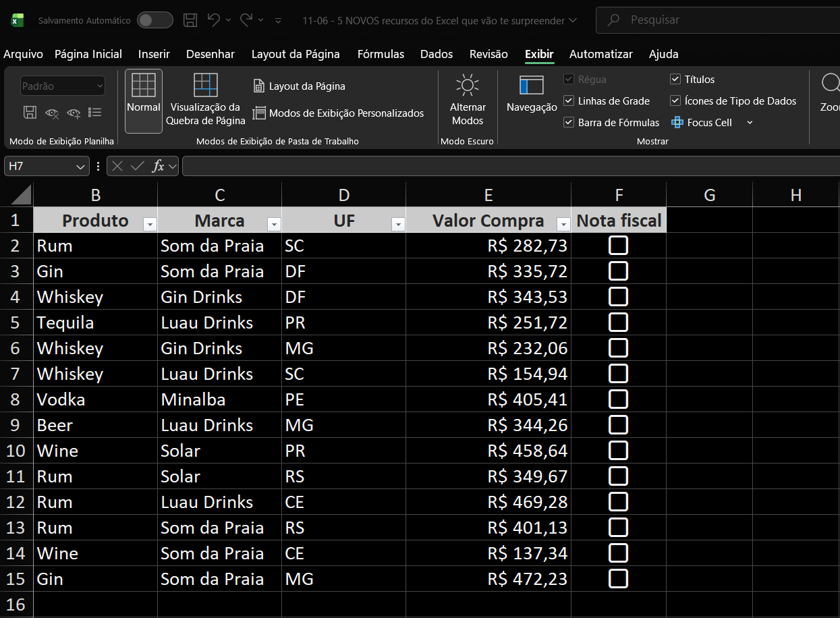Open the Valor Compra column filter dropdown

[x=563, y=224]
